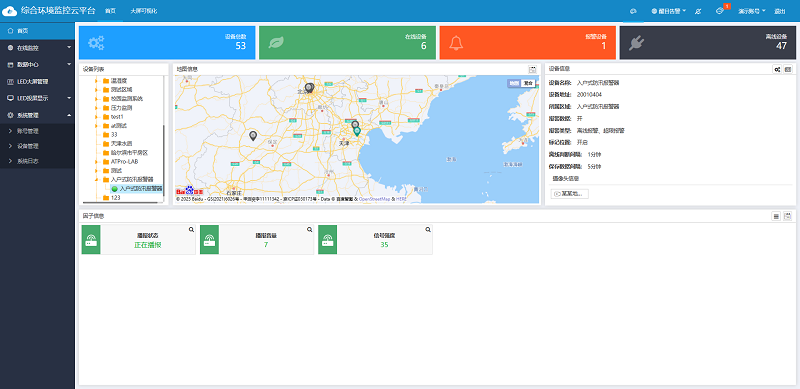Open notifications icon with red badge
The image size is (800, 389).
[720, 11]
